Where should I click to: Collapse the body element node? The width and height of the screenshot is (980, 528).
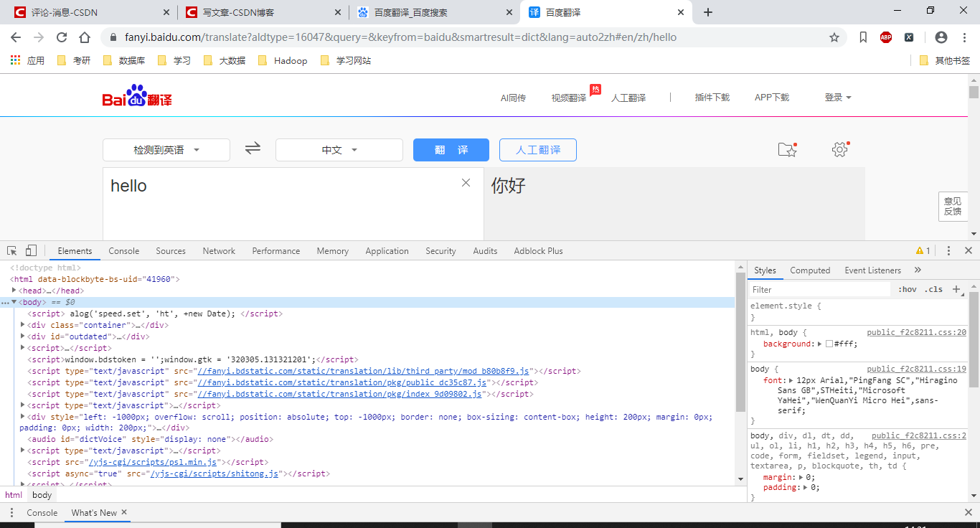click(x=14, y=302)
